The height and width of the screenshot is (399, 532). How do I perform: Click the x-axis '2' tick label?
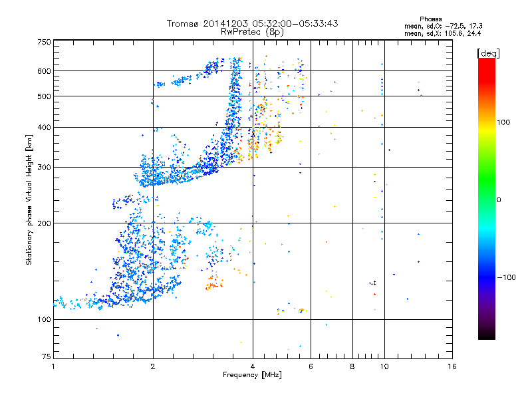click(x=153, y=366)
